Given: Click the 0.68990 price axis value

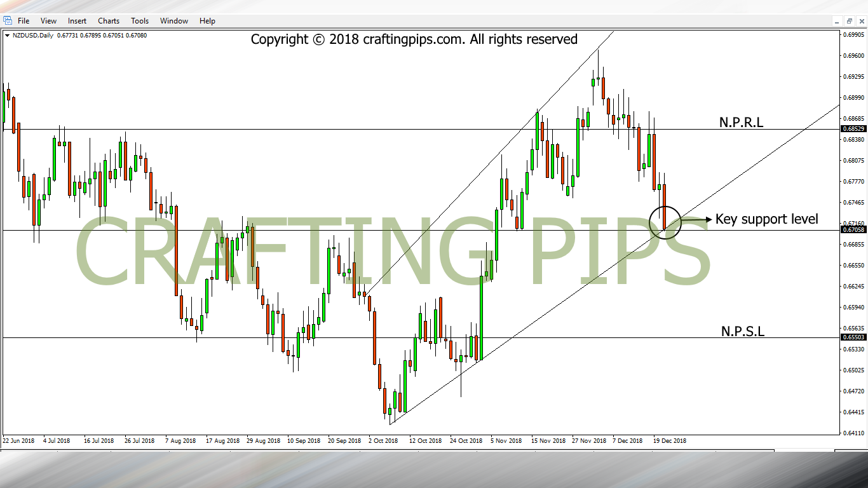Looking at the screenshot, I should [855, 98].
